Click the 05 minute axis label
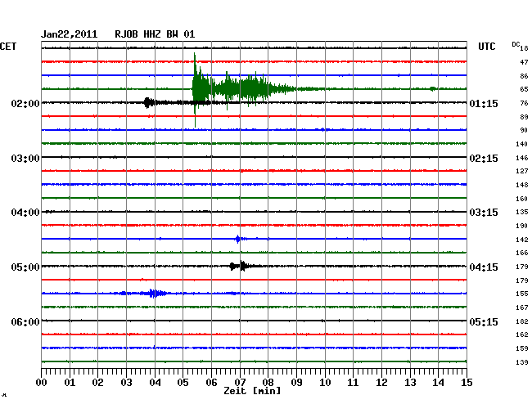Image resolution: width=532 pixels, height=404 pixels. [183, 383]
